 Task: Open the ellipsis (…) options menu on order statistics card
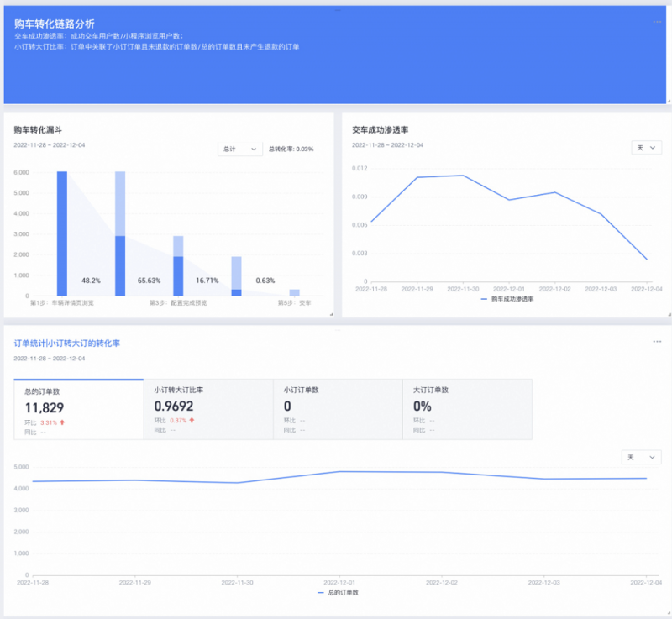click(658, 340)
